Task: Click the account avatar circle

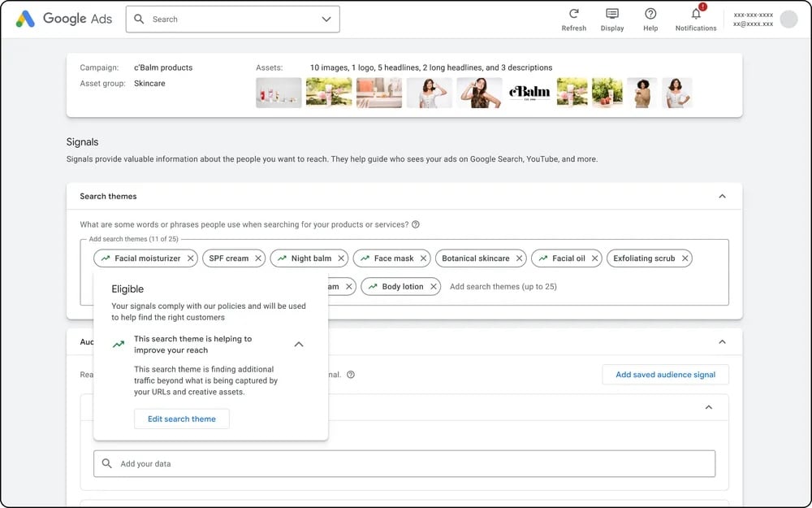Action: pyautogui.click(x=788, y=20)
